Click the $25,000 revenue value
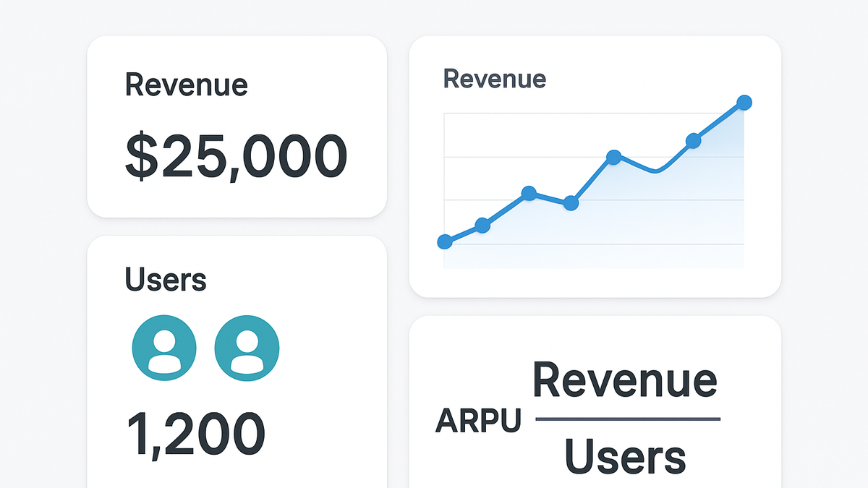This screenshot has height=488, width=868. 237,156
